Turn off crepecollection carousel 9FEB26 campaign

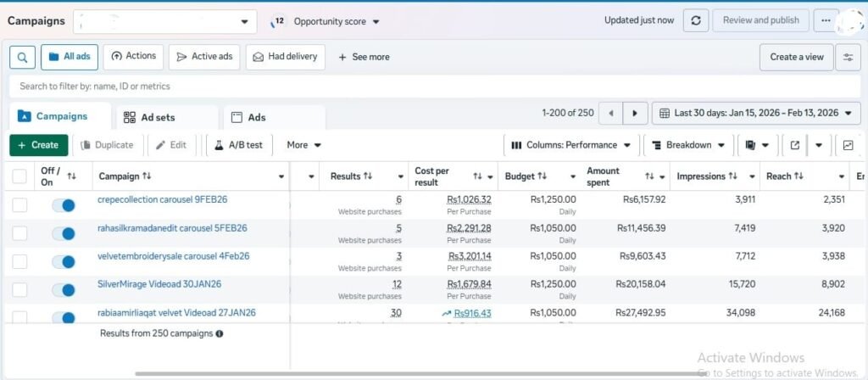coord(63,205)
